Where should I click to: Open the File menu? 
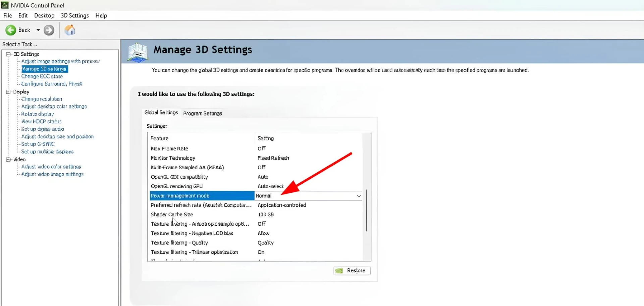(7, 15)
